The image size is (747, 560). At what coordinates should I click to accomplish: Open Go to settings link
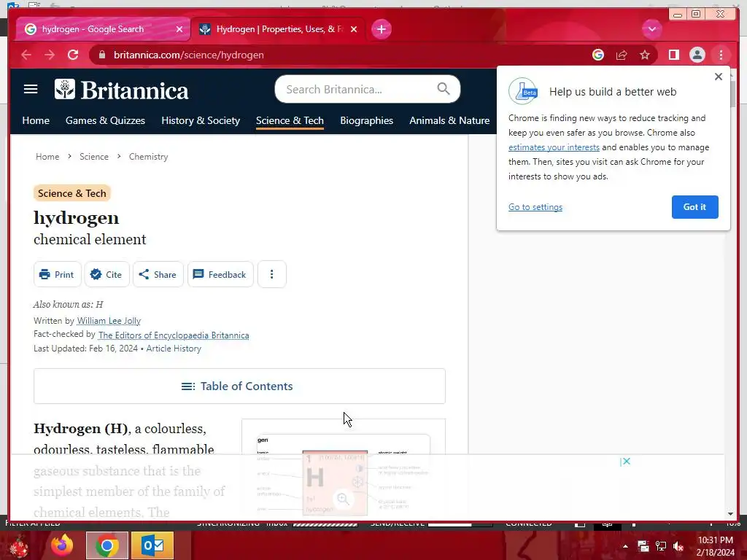pyautogui.click(x=535, y=207)
